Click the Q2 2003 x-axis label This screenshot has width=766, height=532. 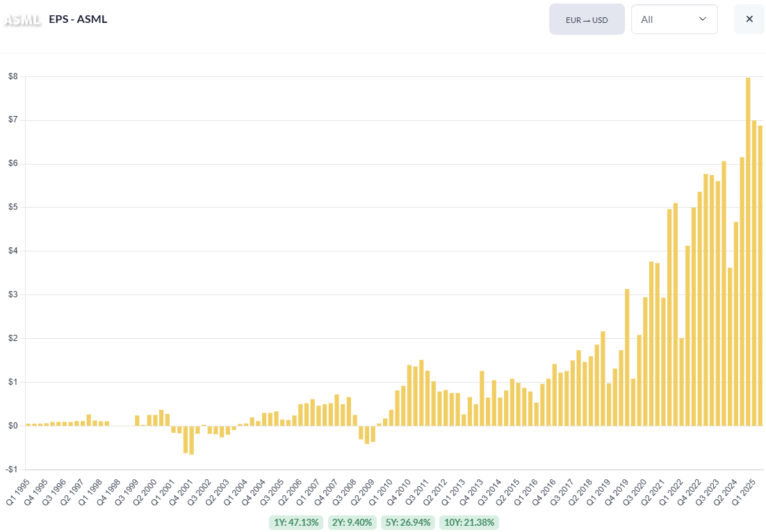tap(217, 492)
